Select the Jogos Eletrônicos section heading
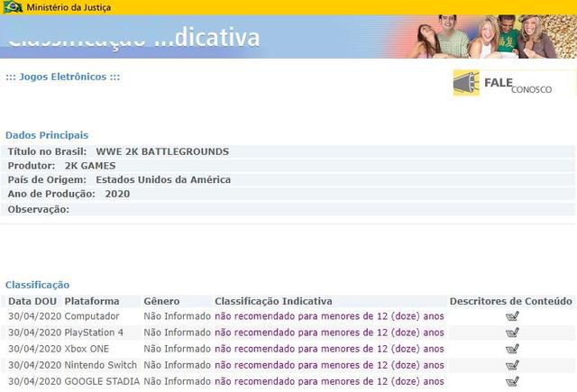The height and width of the screenshot is (392, 577). pos(62,77)
